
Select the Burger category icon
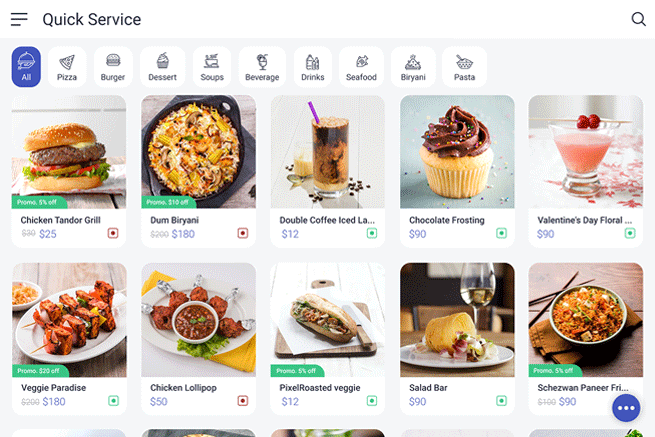click(x=113, y=61)
